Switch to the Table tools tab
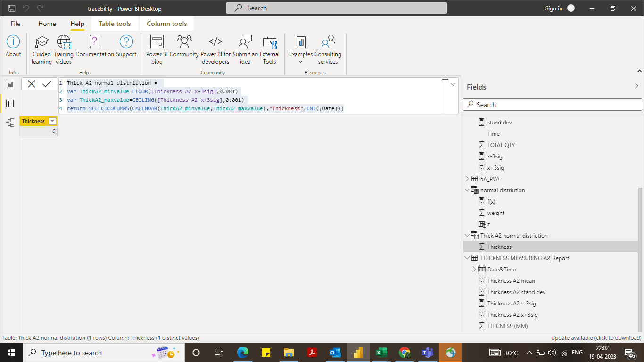644x362 pixels. pyautogui.click(x=115, y=24)
